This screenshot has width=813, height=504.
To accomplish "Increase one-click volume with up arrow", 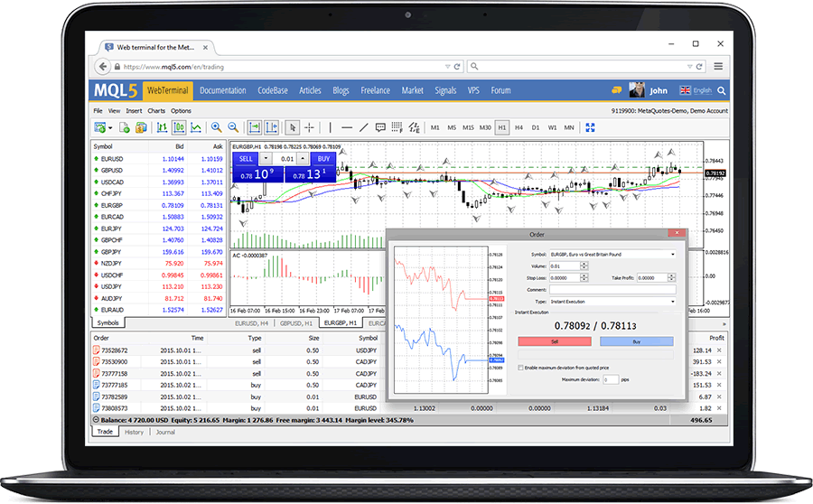I will click(x=303, y=158).
